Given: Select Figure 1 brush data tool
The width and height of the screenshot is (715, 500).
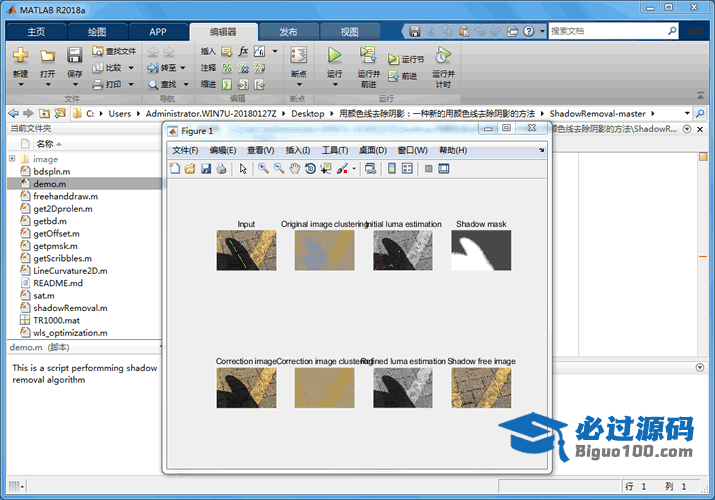Looking at the screenshot, I should pos(342,169).
